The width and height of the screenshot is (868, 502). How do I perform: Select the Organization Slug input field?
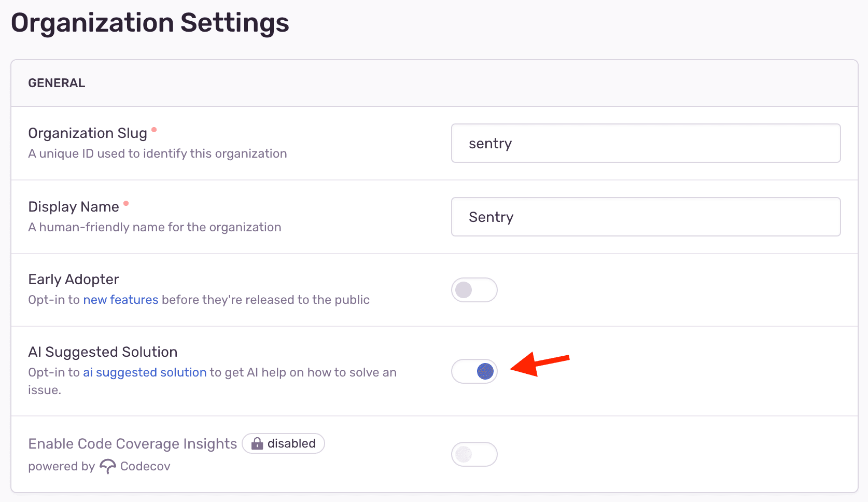click(x=646, y=143)
